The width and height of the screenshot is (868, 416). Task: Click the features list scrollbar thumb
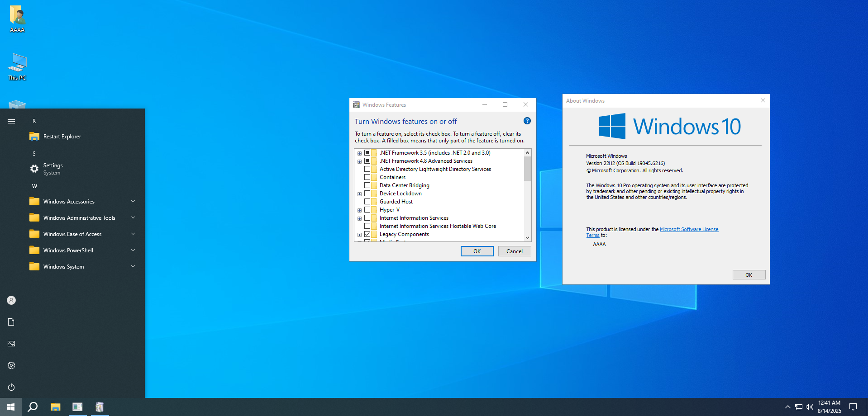[x=527, y=169]
